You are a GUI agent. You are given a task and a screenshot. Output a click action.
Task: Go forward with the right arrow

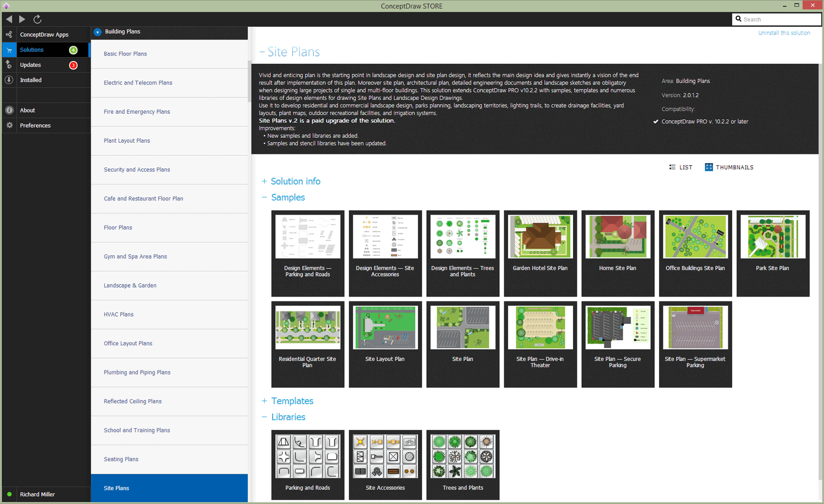coord(22,19)
